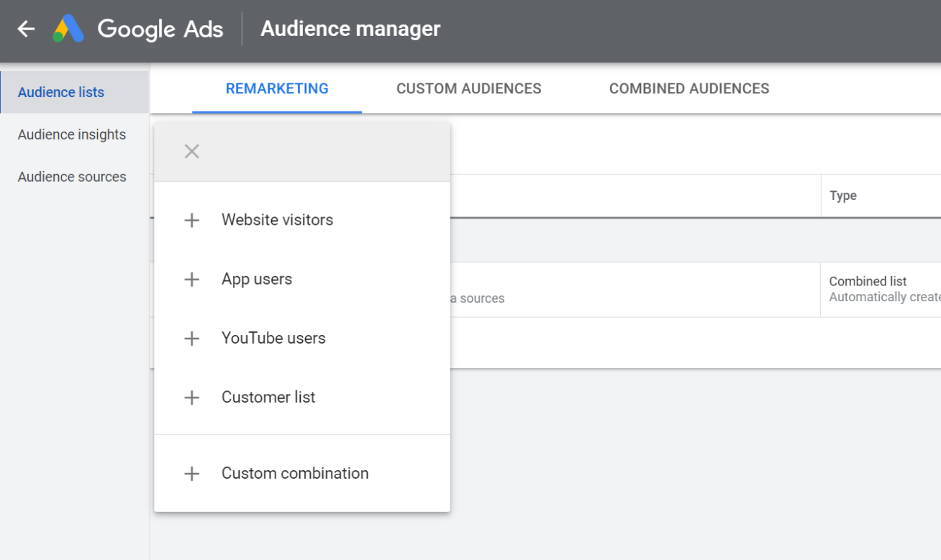Click the plus icon beside YouTube users

coord(191,338)
